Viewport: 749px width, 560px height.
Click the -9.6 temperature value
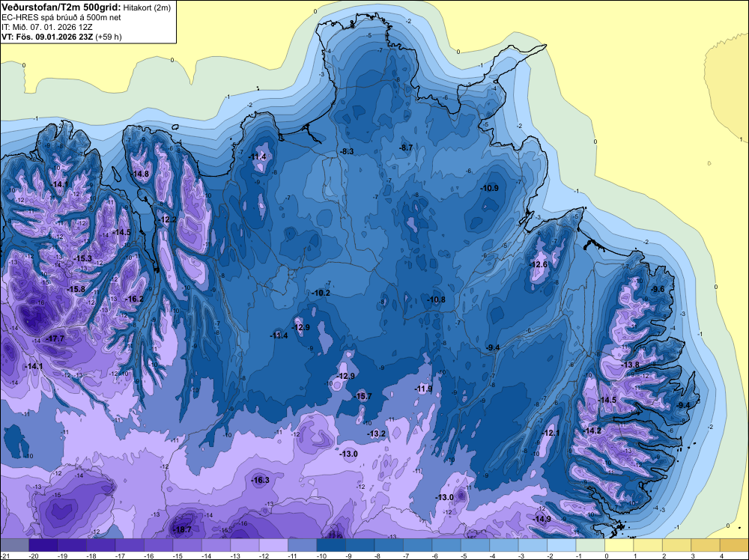(658, 289)
